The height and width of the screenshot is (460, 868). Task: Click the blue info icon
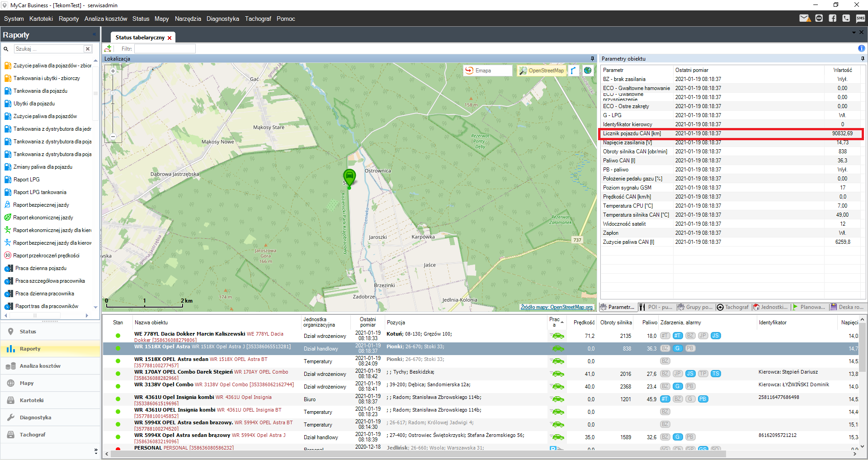point(861,48)
